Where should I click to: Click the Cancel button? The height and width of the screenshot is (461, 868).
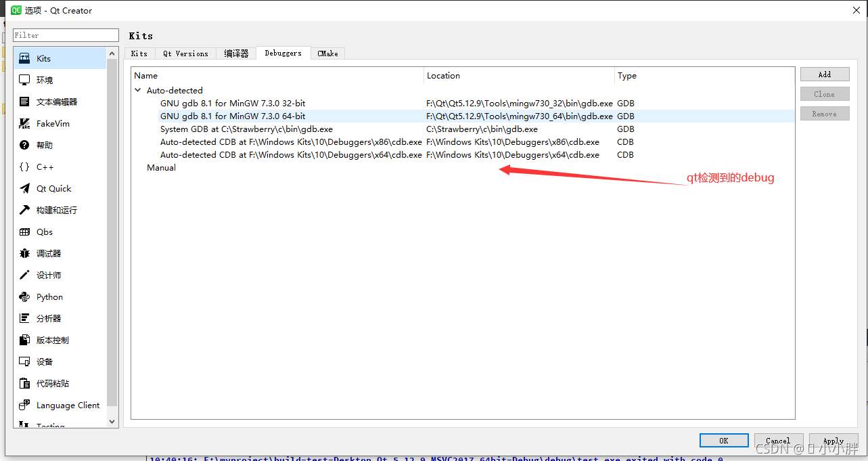[779, 441]
